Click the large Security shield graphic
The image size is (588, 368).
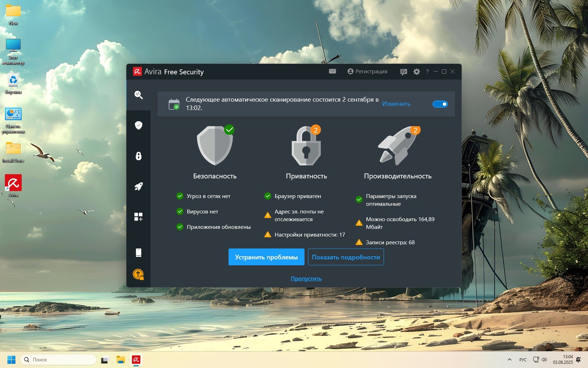tap(215, 145)
